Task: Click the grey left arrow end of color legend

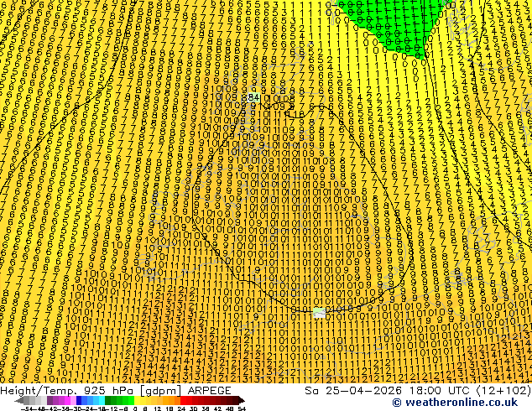Action: click(19, 401)
